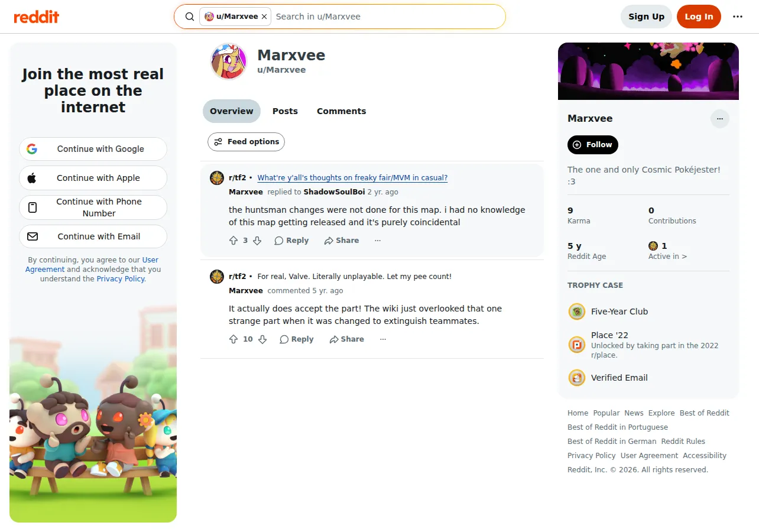Click the Five-Year Club trophy icon
This screenshot has width=759, height=532.
tap(576, 312)
